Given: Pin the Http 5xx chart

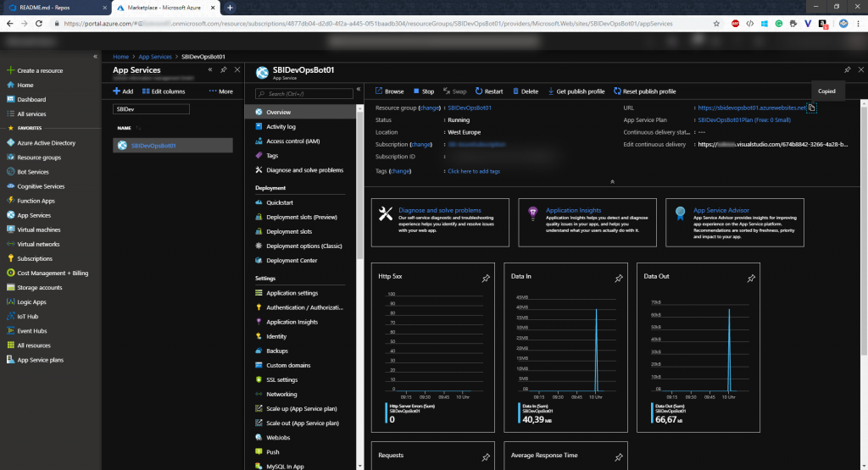Looking at the screenshot, I should pyautogui.click(x=486, y=278).
